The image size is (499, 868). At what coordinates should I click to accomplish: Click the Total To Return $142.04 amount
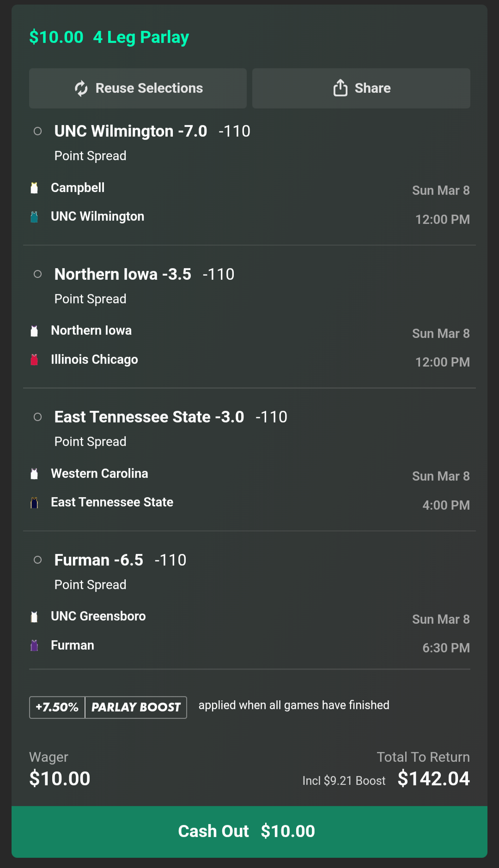pos(433,779)
